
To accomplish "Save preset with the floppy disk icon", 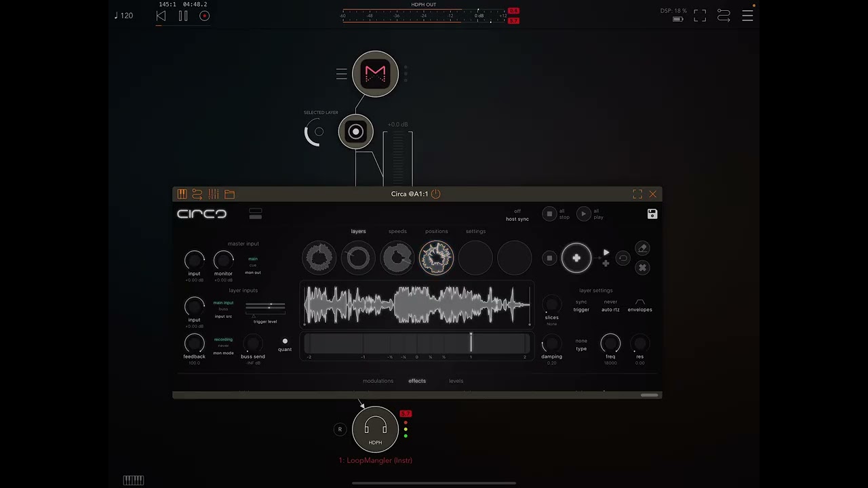I will coord(652,213).
